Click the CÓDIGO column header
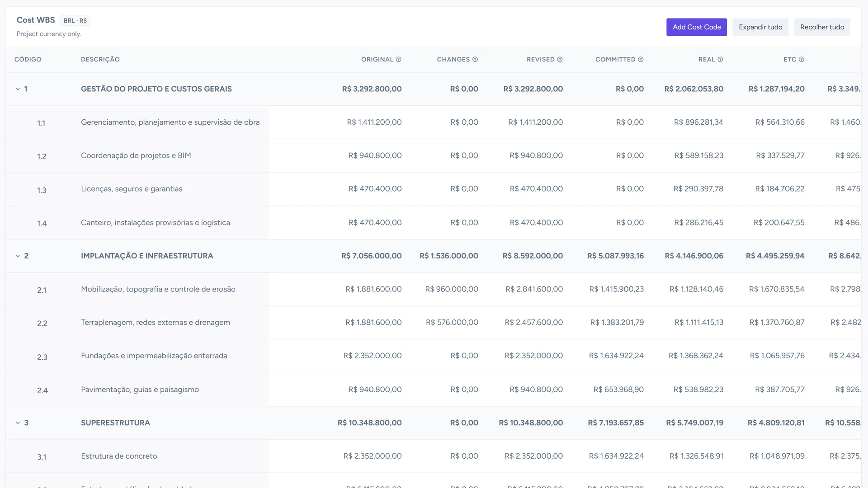Screen dimensions: 868x488 click(x=28, y=59)
